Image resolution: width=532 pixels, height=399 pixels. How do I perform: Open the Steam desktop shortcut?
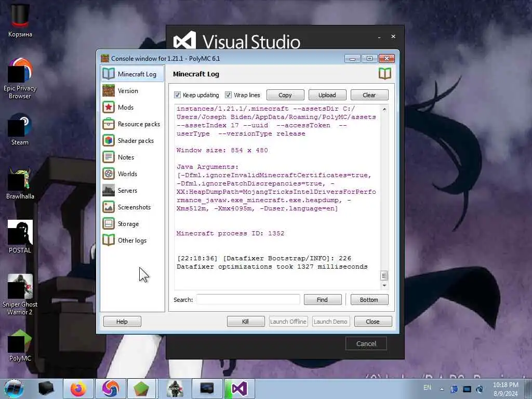tap(20, 129)
